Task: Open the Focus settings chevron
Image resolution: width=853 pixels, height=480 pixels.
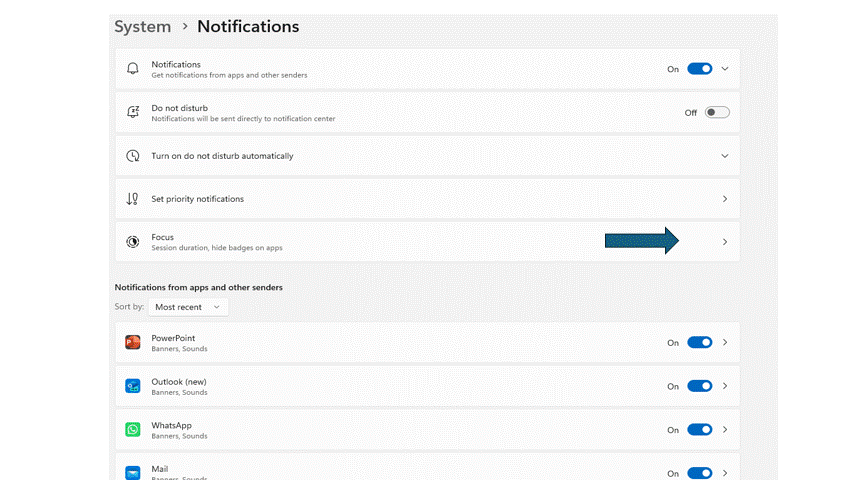Action: click(725, 242)
